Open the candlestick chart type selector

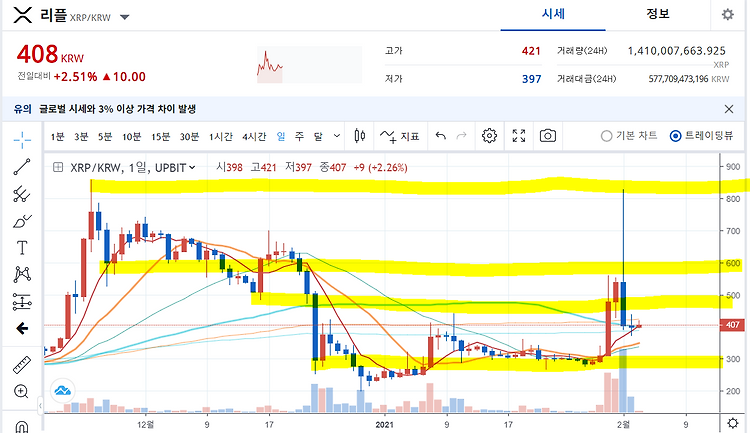coord(360,136)
